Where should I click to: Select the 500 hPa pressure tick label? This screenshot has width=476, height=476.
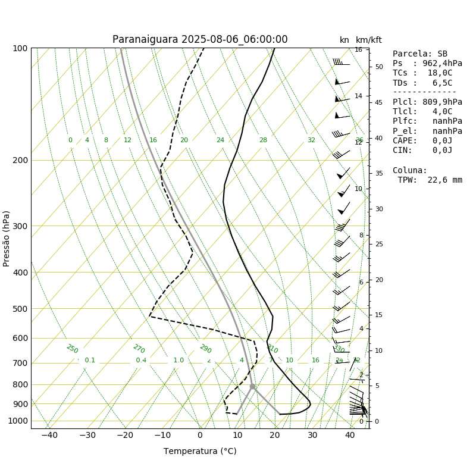click(20, 309)
